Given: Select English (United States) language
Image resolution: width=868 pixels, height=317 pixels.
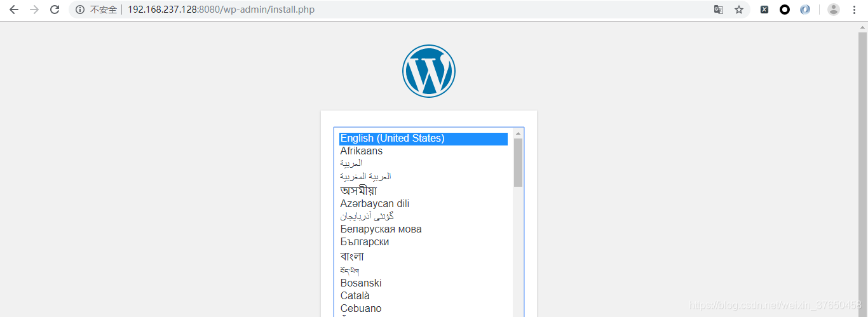Looking at the screenshot, I should (x=423, y=138).
